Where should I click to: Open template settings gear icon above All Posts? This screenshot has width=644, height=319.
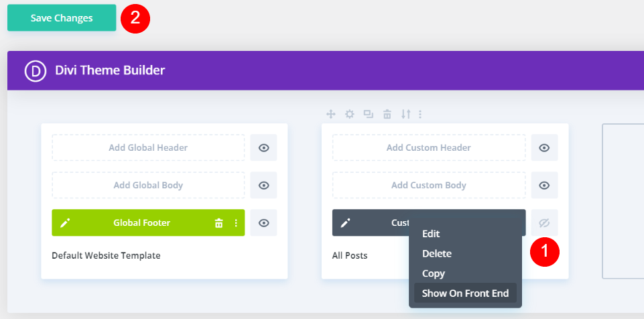tap(350, 114)
